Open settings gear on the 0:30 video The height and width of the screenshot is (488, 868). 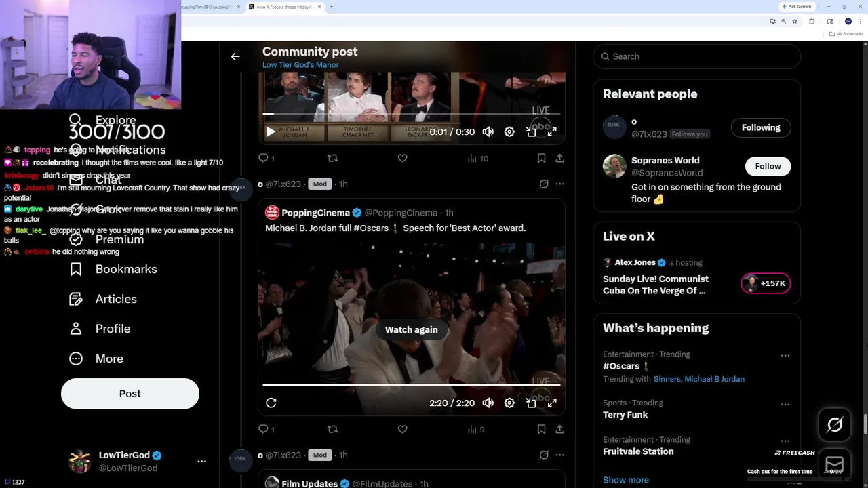pos(509,131)
